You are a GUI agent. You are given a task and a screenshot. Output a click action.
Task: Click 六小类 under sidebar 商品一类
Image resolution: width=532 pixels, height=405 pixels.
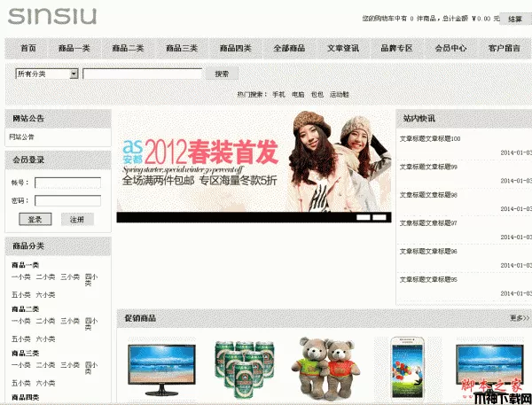tap(45, 295)
